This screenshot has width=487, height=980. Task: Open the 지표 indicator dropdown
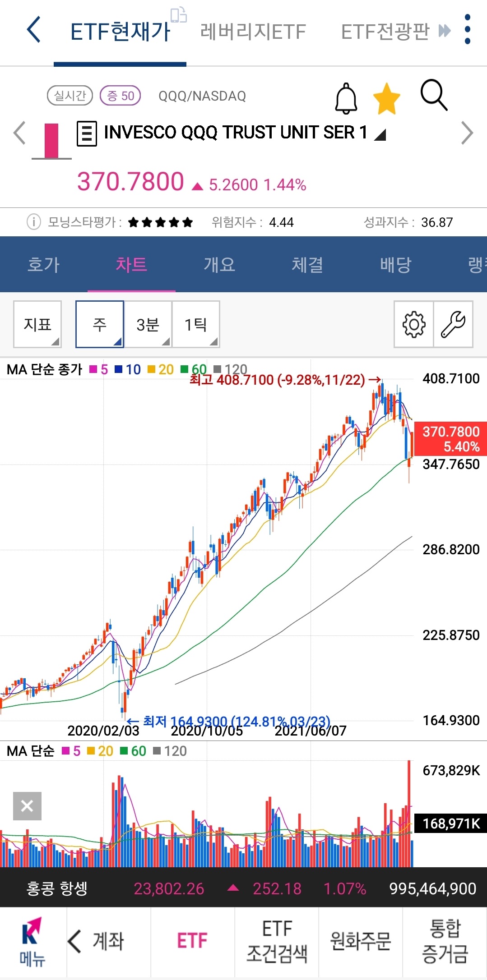pos(37,324)
